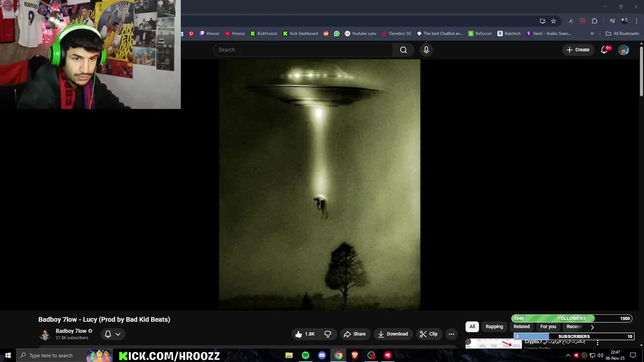Image resolution: width=644 pixels, height=362 pixels.
Task: Open the taskbar clock showing 22:47
Action: tap(615, 355)
